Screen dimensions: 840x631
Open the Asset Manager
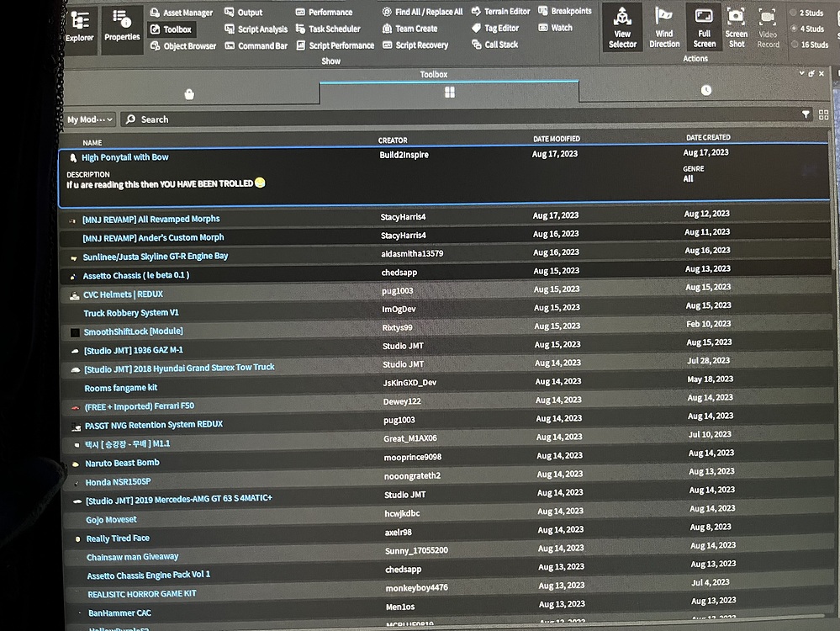click(x=181, y=13)
